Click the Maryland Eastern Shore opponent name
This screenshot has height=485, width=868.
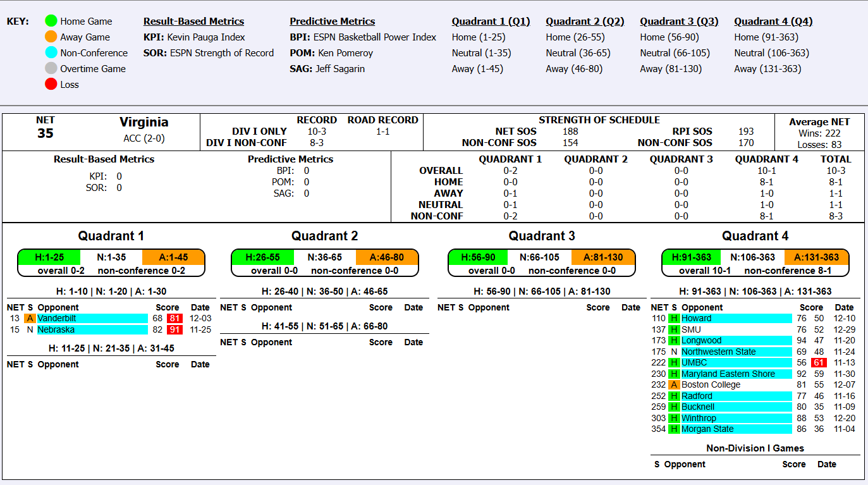728,374
